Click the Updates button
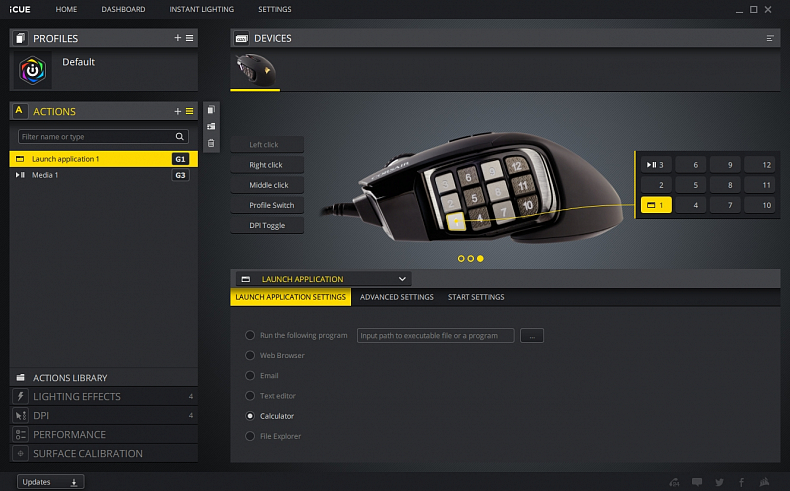The width and height of the screenshot is (790, 491). coord(50,482)
